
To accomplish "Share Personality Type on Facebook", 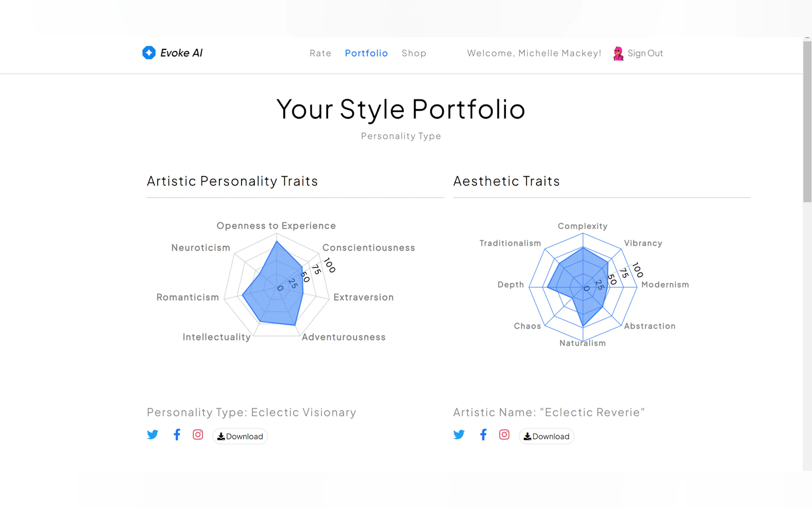I will click(177, 434).
